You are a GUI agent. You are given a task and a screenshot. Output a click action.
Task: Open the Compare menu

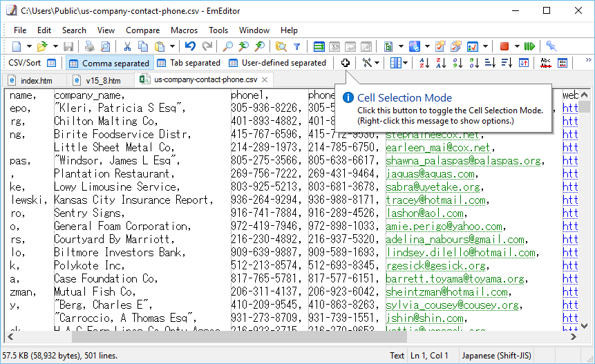coord(142,30)
